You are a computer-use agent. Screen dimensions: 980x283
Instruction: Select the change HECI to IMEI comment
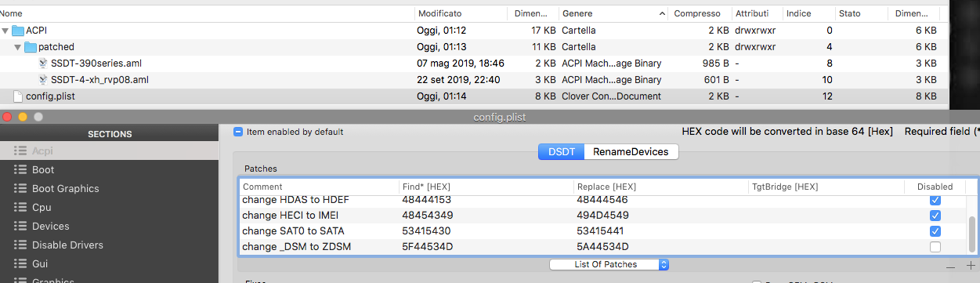click(x=291, y=215)
